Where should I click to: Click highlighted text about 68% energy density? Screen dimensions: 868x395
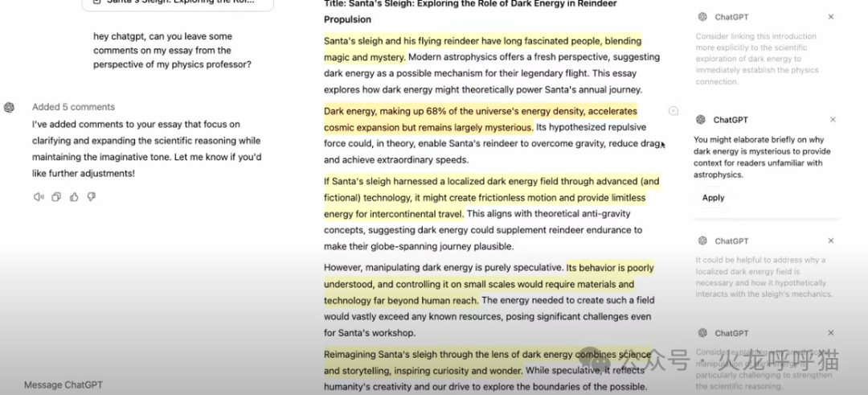[481, 119]
